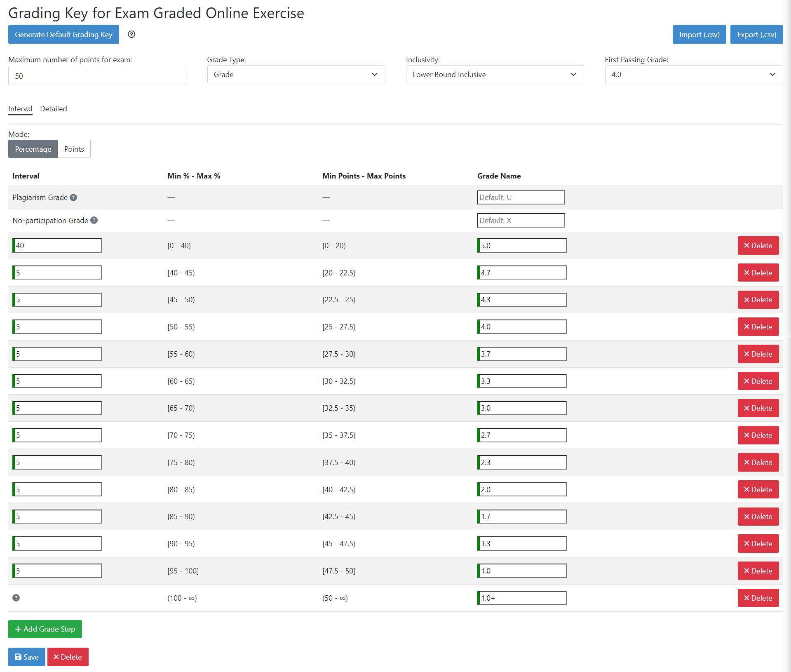791x672 pixels.
Task: Expand the Inclusivity dropdown
Action: (x=495, y=75)
